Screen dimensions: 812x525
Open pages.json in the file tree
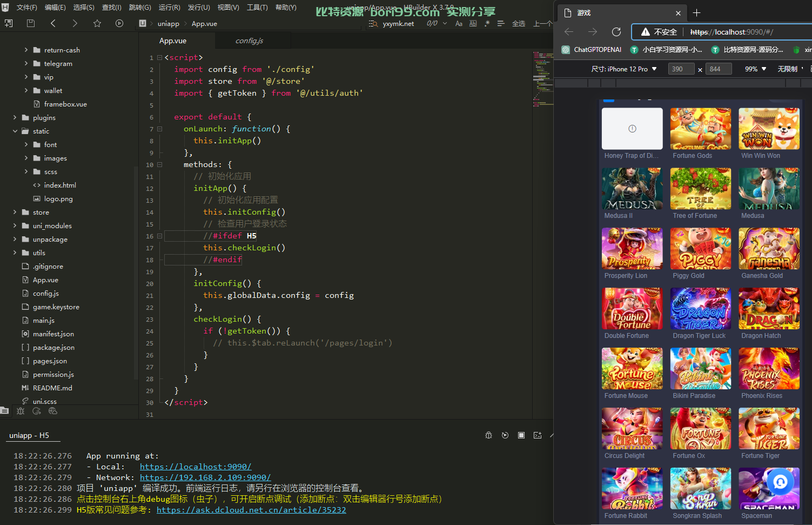tap(50, 361)
